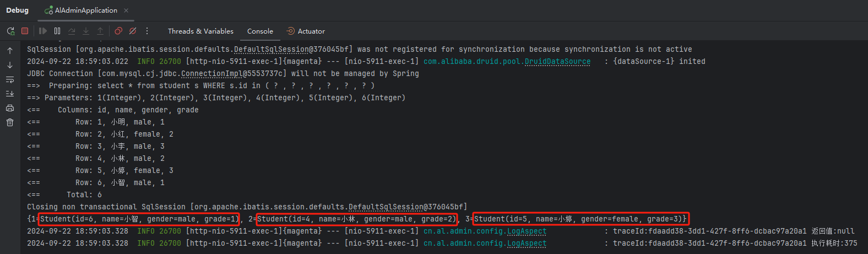The width and height of the screenshot is (868, 254).
Task: Click the '{dataSource-1} inited' text
Action: pyautogui.click(x=659, y=62)
